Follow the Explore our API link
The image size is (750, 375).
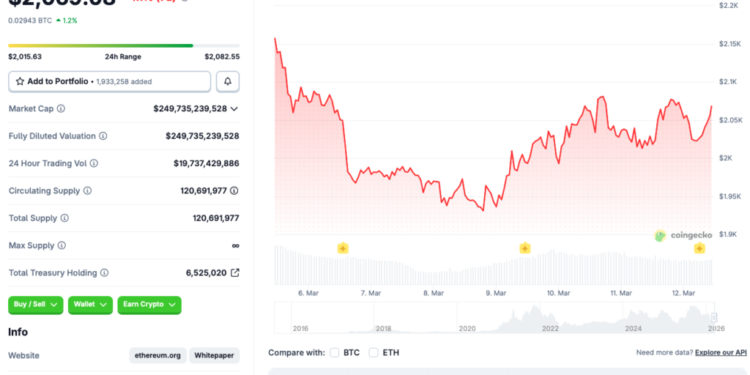[x=721, y=353]
